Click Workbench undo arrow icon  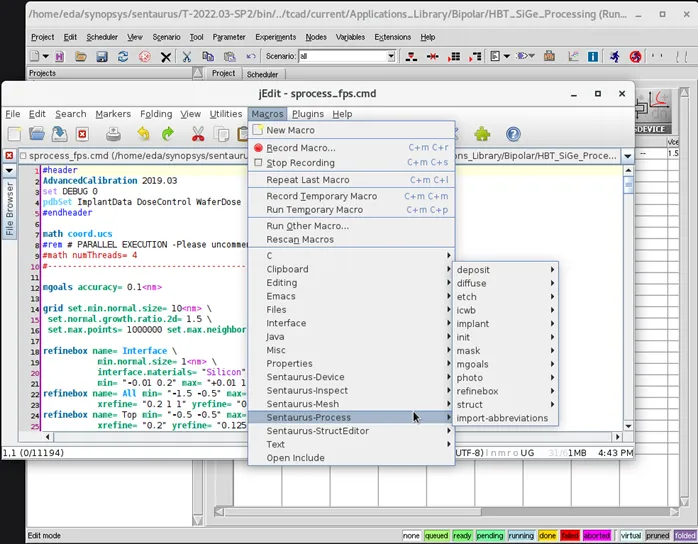tap(251, 57)
